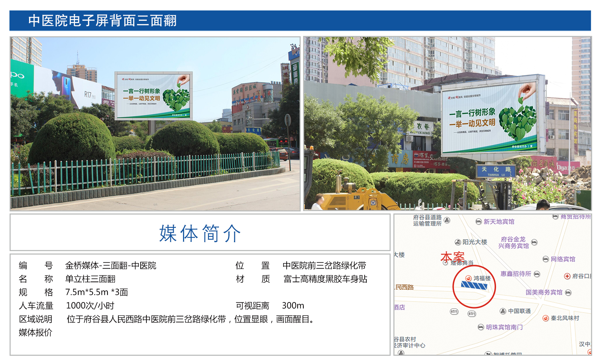Click the title 中医院电子屏背面三面翻
This screenshot has width=600, height=364.
coord(102,21)
